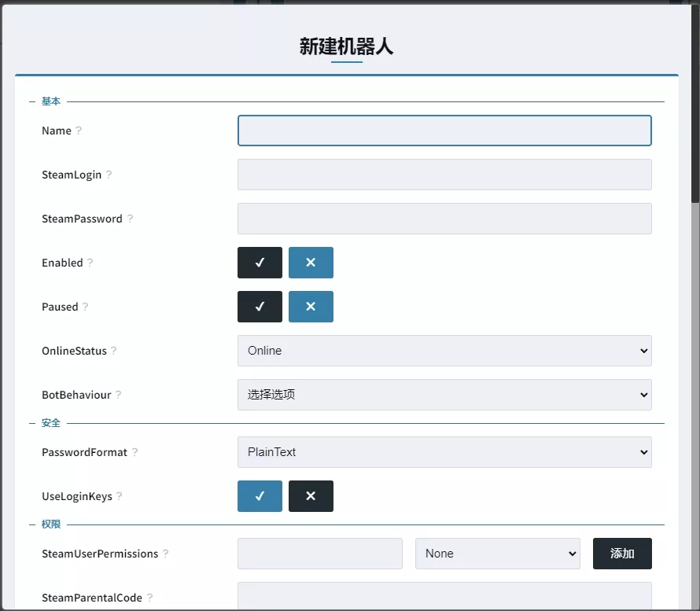Click the 添加 button
The image size is (700, 611).
[622, 554]
